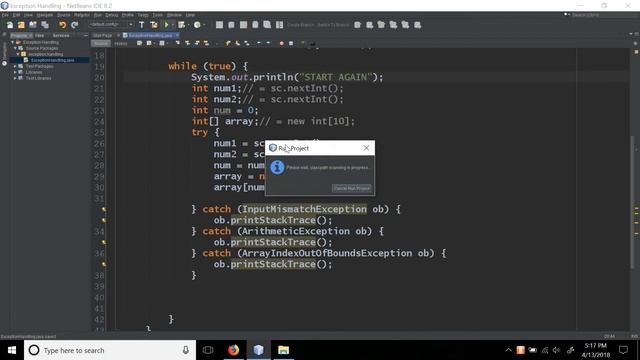Click the clock showing 5:17 PM
Image resolution: width=640 pixels, height=360 pixels.
596,346
